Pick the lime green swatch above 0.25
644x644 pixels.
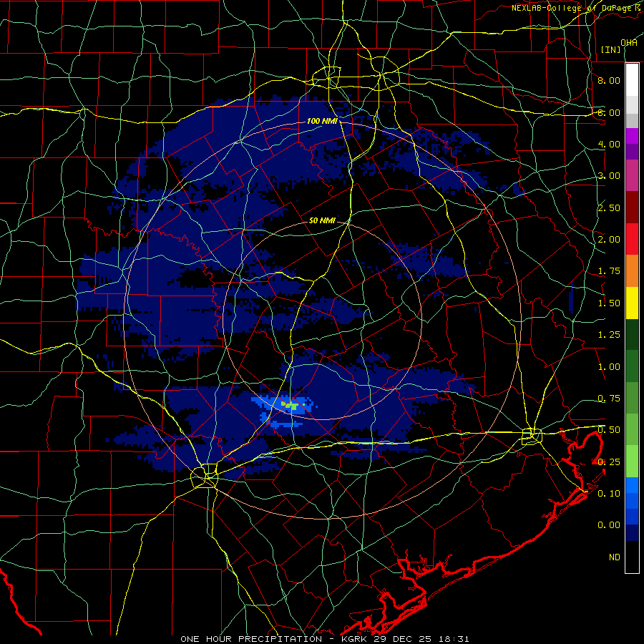pyautogui.click(x=632, y=462)
